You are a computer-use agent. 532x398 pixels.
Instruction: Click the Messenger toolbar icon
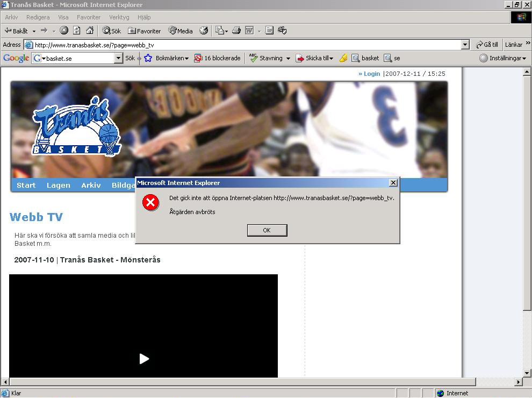pyautogui.click(x=282, y=31)
